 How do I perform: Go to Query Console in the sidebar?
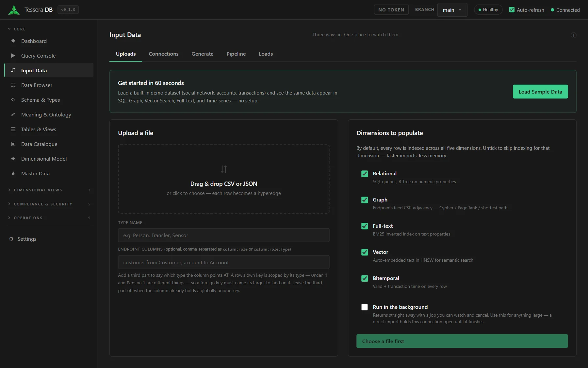tap(49, 56)
